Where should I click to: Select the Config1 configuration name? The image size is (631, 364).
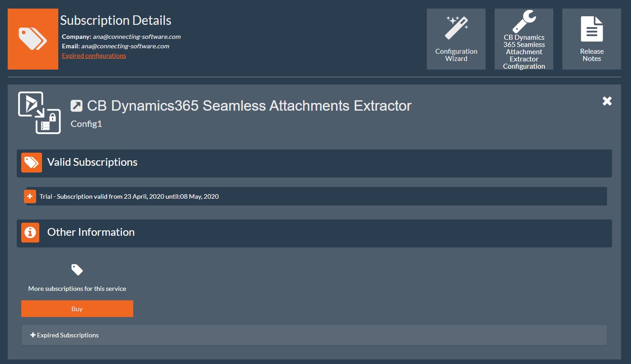click(86, 124)
